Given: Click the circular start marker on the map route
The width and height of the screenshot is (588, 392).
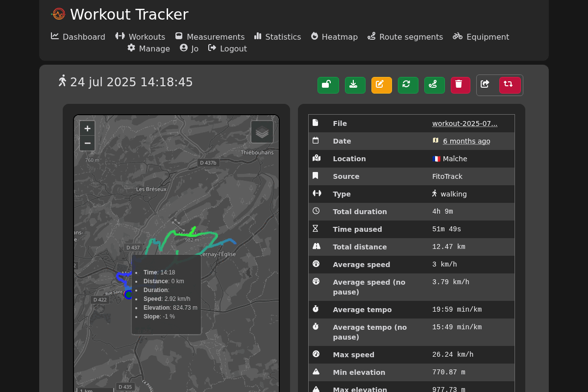Looking at the screenshot, I should click(128, 294).
